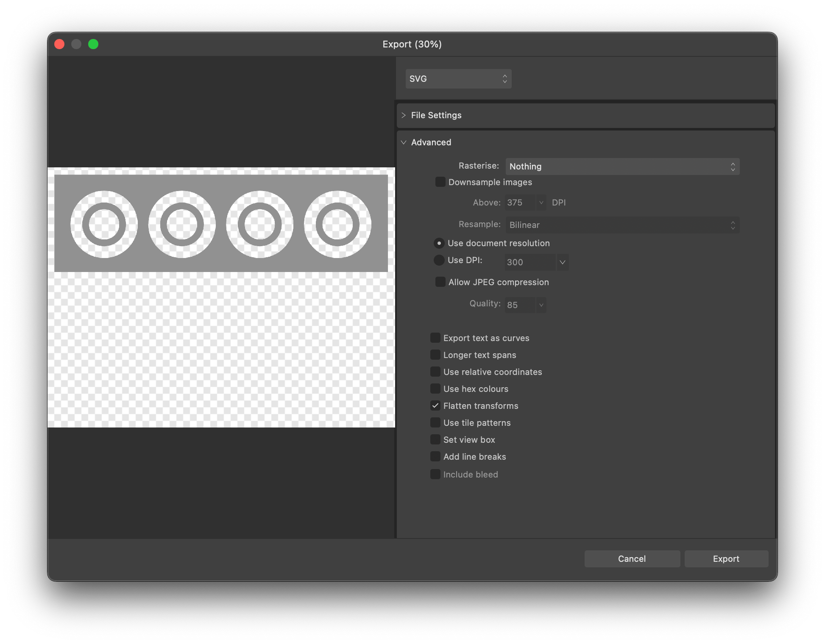Open the Above 375 DPI dropdown arrow
This screenshot has width=825, height=644.
(x=541, y=203)
